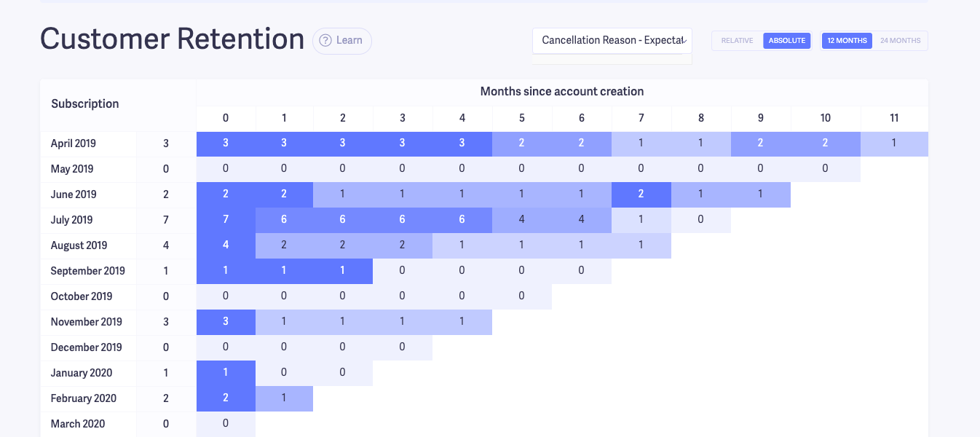Switch to Relative view
The image size is (980, 437).
(737, 41)
